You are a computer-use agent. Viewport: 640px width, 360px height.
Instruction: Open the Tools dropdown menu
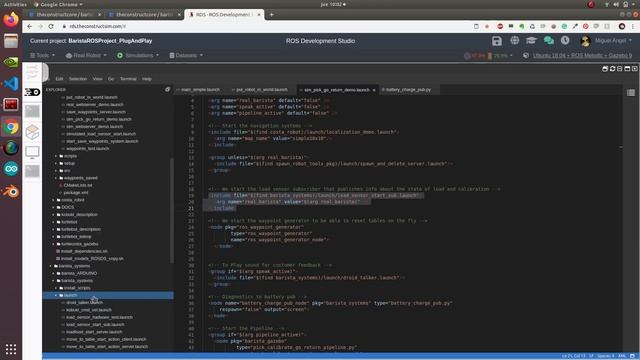coord(42,55)
